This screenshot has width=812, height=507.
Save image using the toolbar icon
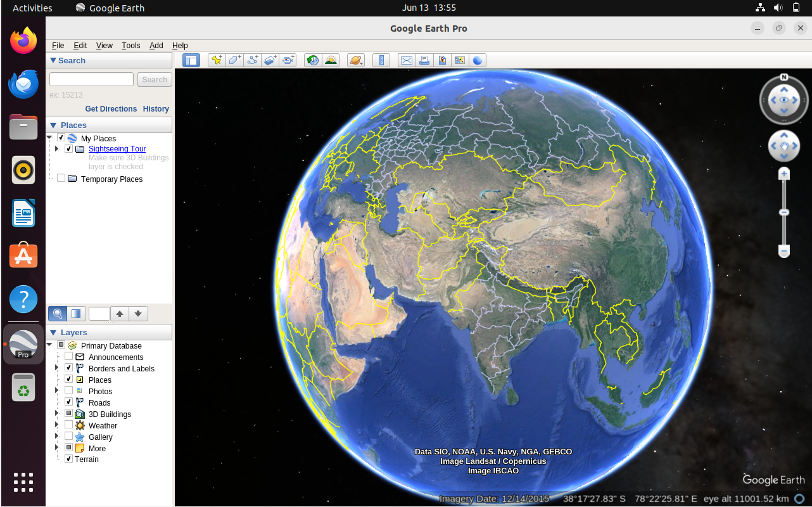point(442,60)
